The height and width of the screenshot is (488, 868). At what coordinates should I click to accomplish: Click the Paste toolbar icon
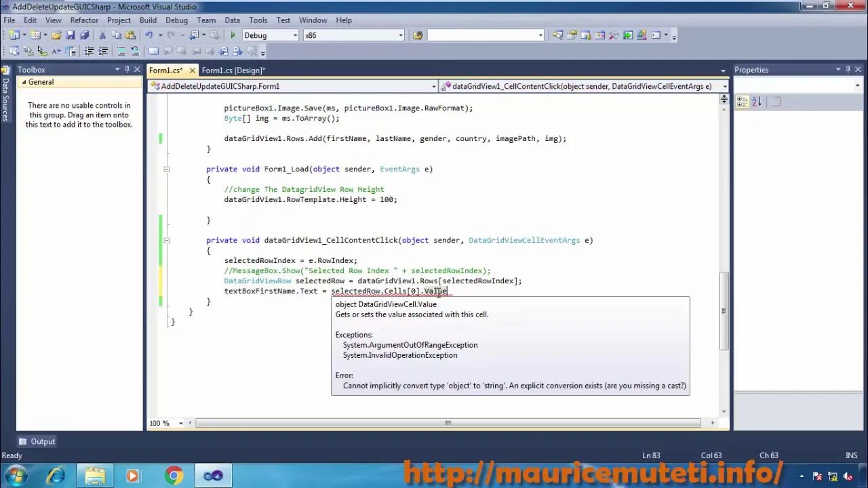pyautogui.click(x=130, y=35)
